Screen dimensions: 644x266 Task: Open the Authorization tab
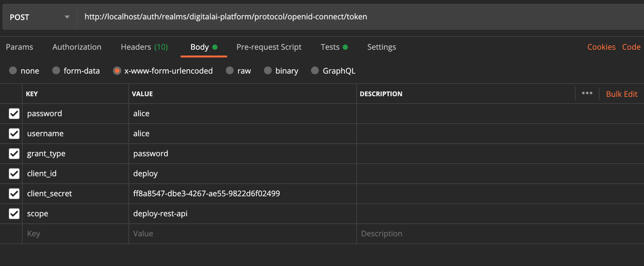(x=77, y=47)
